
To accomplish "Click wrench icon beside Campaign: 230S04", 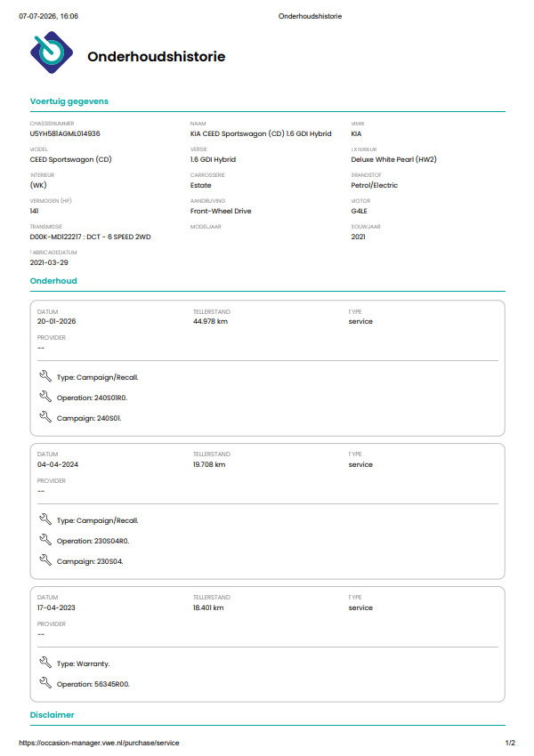I will pyautogui.click(x=45, y=559).
